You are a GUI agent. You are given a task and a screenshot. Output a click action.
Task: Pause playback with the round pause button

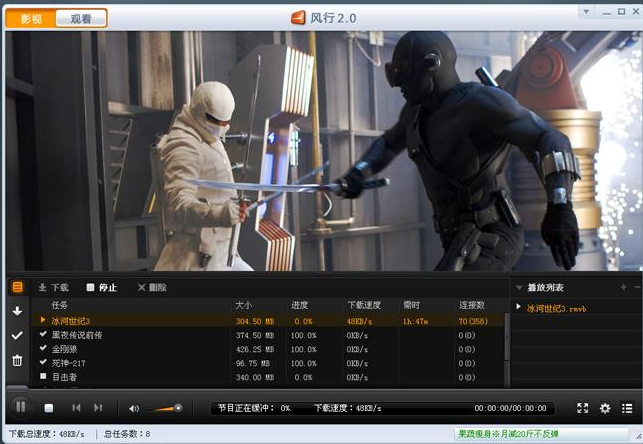click(x=20, y=407)
